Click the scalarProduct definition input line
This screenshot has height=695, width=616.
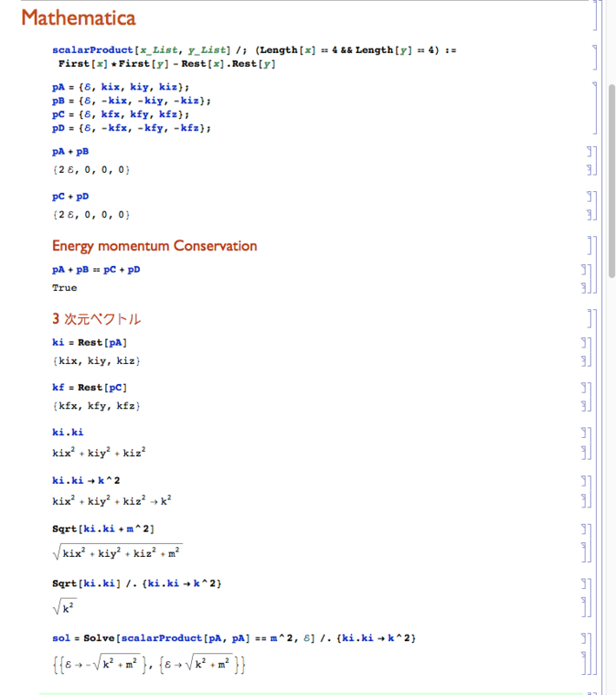254,50
